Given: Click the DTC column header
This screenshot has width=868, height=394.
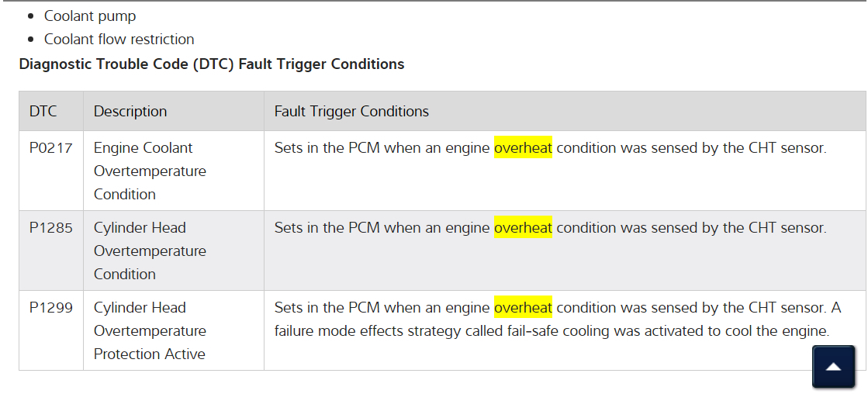Looking at the screenshot, I should point(43,111).
